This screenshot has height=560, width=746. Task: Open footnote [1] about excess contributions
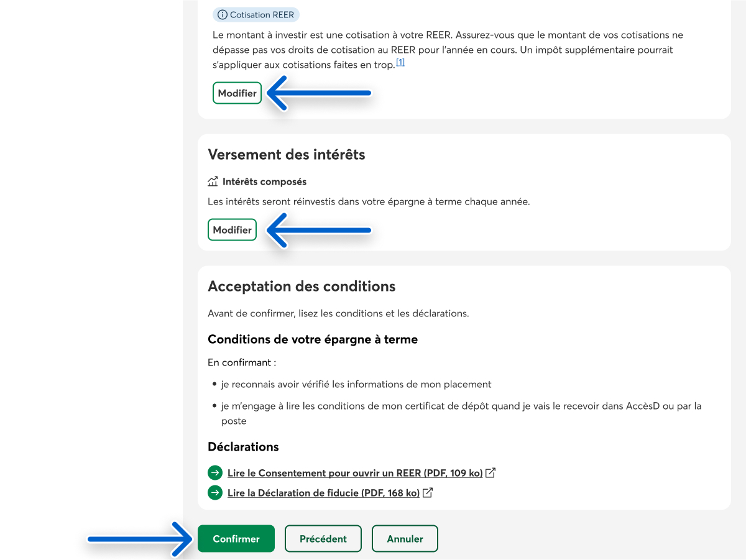400,63
